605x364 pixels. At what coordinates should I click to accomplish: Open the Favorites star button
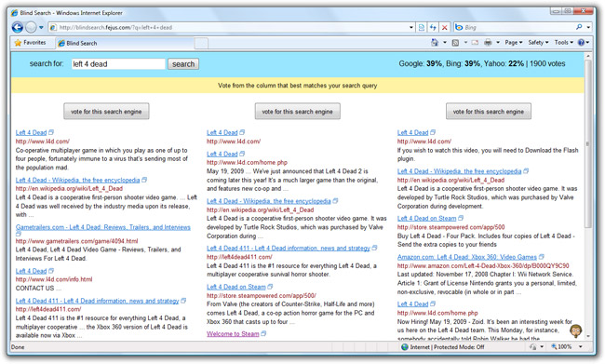tap(30, 43)
